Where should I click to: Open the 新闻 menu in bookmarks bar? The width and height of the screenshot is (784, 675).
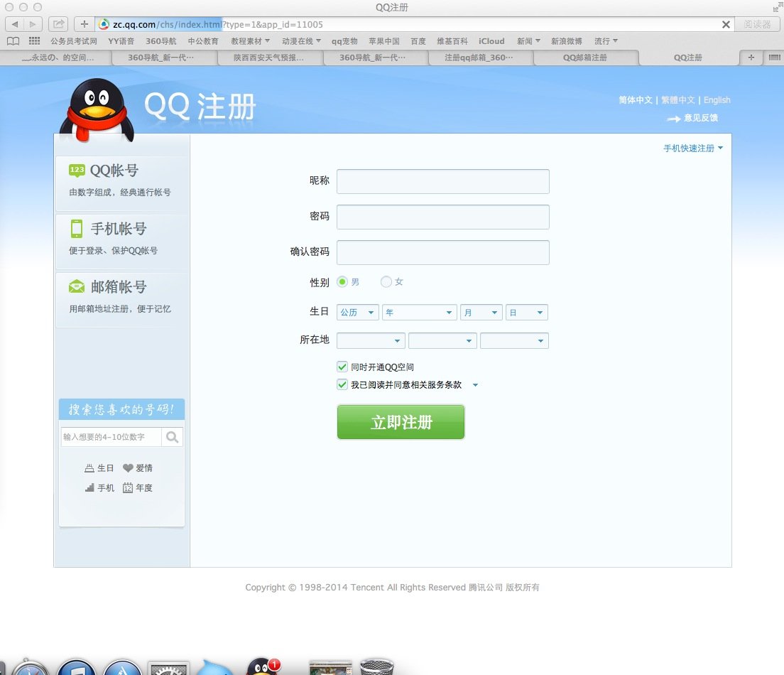tap(527, 40)
